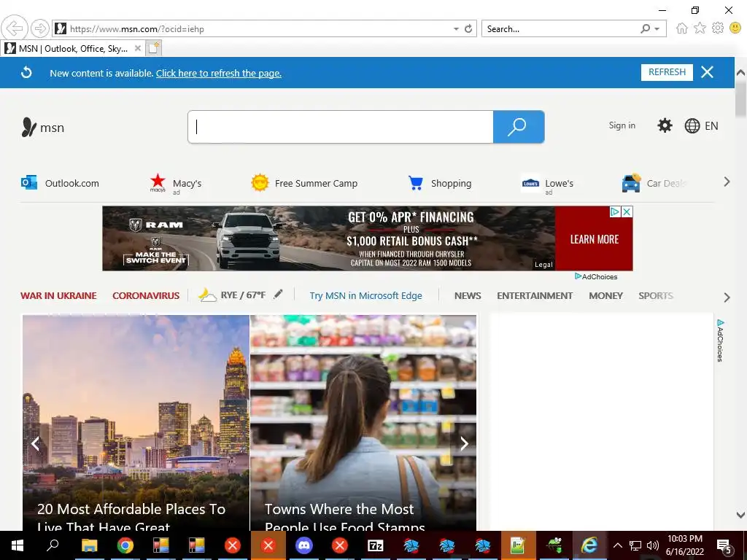
Task: Open MSN page settings gear
Action: (x=665, y=125)
